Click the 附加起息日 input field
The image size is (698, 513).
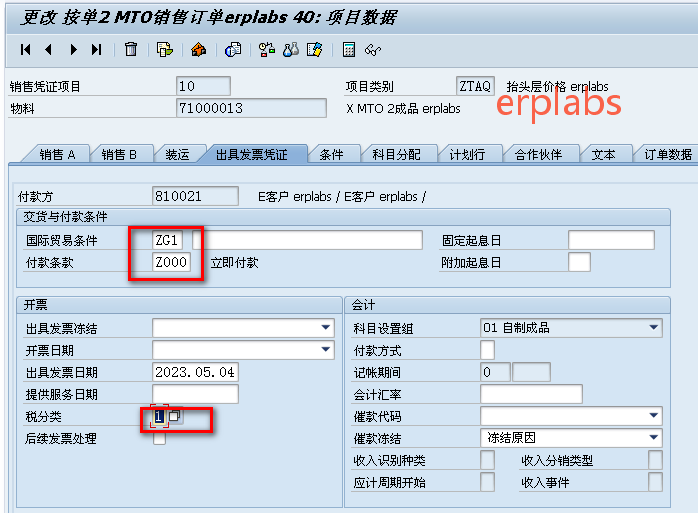point(579,262)
